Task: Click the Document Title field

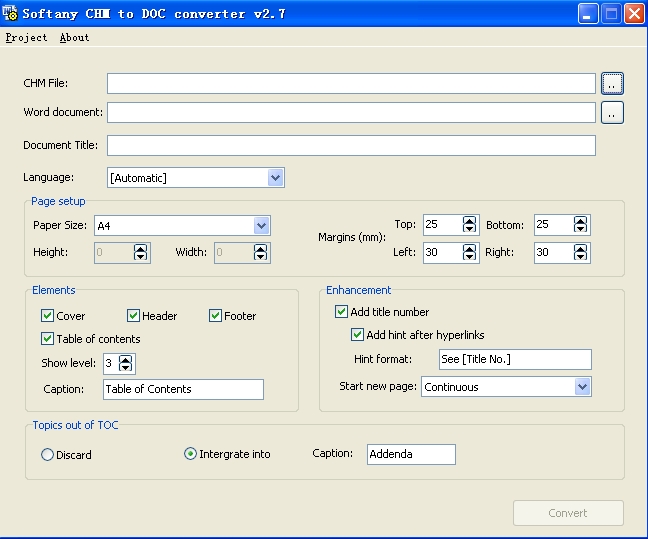Action: click(x=351, y=145)
